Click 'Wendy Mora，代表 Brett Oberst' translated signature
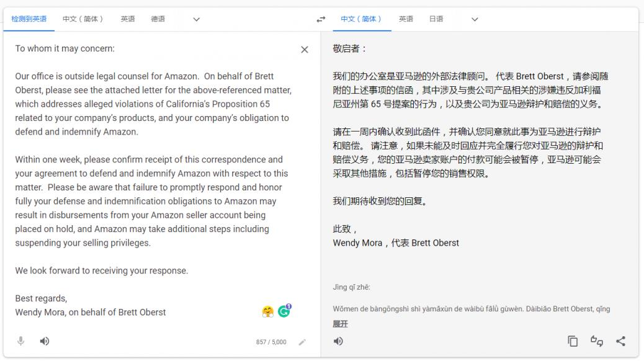The width and height of the screenshot is (644, 361). point(396,243)
